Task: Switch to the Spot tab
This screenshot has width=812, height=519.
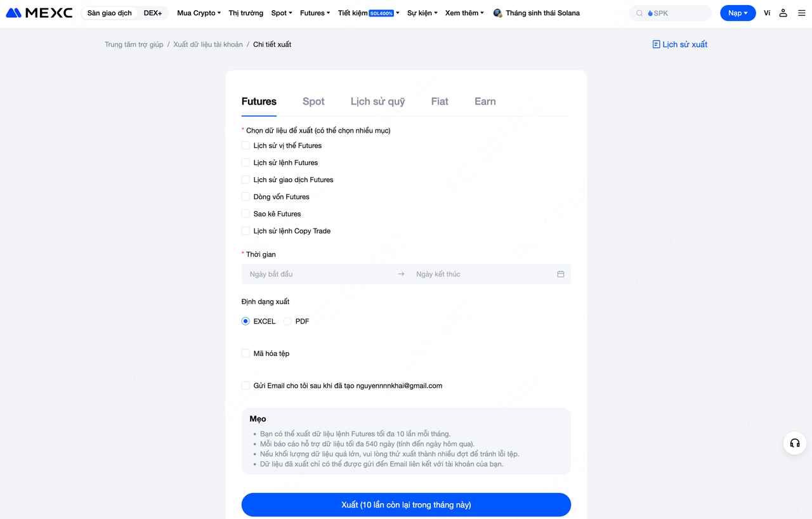Action: (313, 102)
